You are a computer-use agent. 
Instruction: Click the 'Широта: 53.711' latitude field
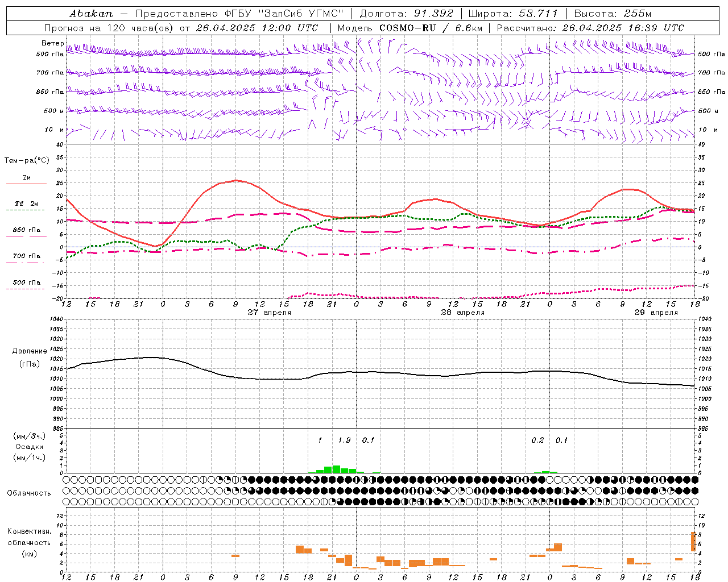coord(513,13)
